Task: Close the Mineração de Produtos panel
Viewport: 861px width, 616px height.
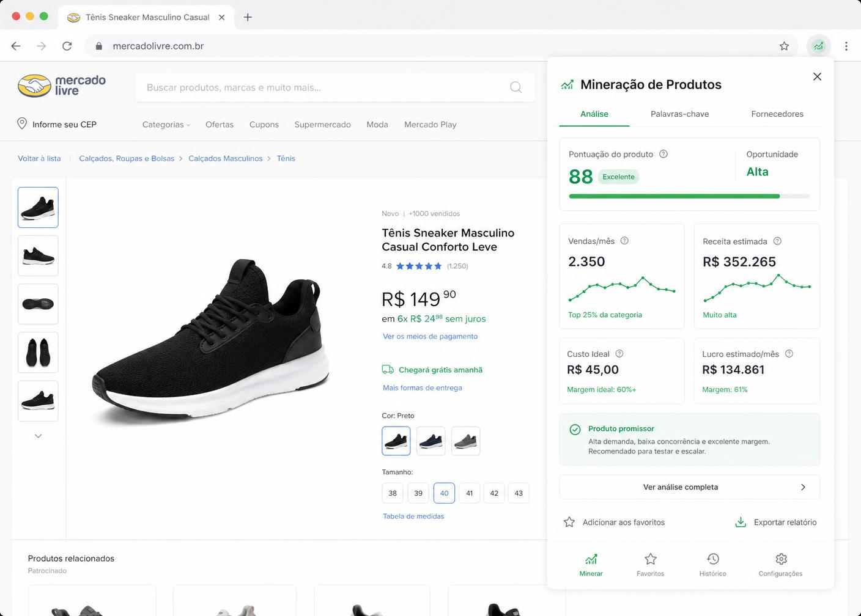Action: coord(817,76)
